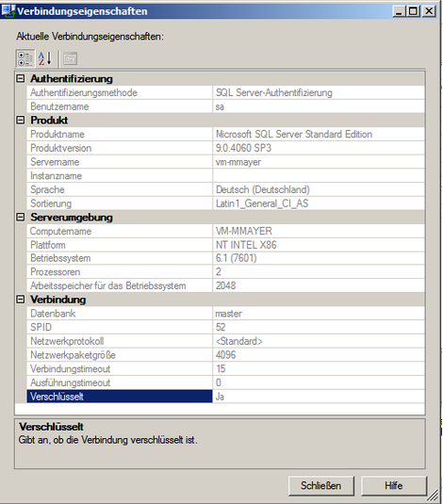Select the Produktversion property row
443x504 pixels.
(225, 148)
